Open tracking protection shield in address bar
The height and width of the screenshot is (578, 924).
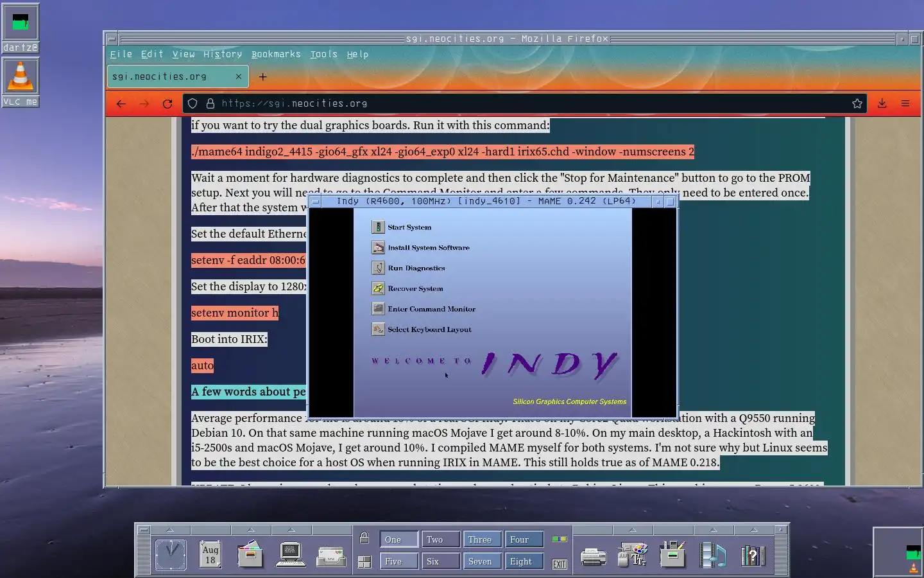pyautogui.click(x=193, y=103)
